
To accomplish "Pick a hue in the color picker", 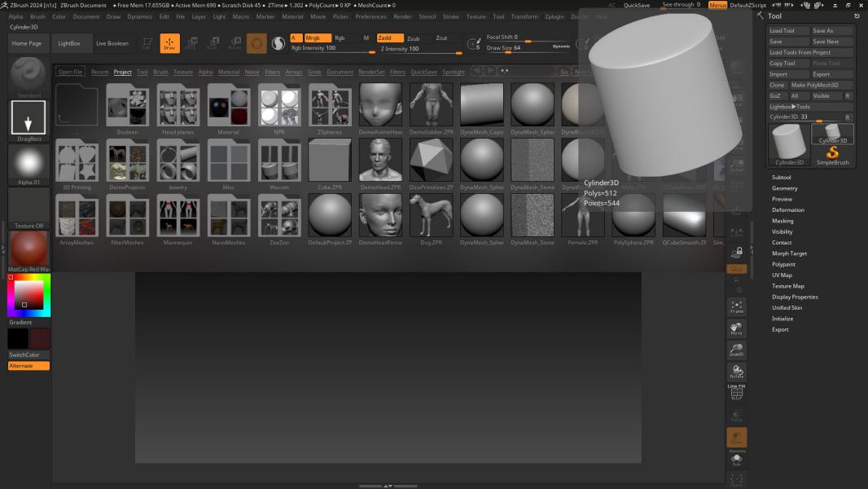I will click(28, 295).
